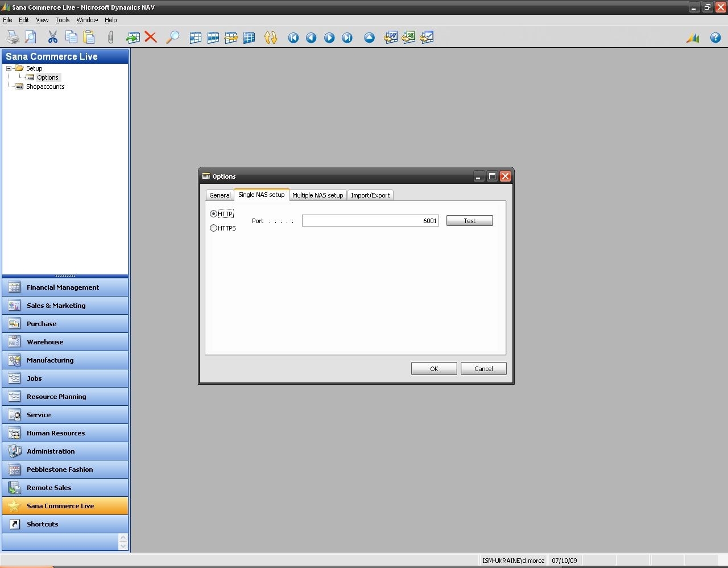728x568 pixels.
Task: Click ISM-UKRAINE\d.moroz in the status bar
Action: (x=513, y=561)
